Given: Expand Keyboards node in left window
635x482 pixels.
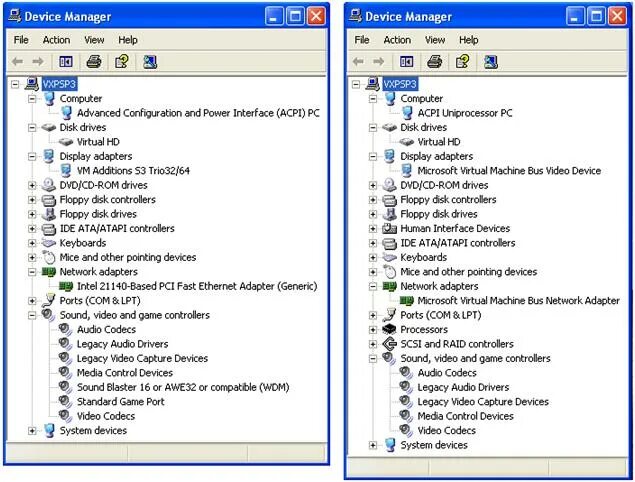Looking at the screenshot, I should click(x=32, y=243).
